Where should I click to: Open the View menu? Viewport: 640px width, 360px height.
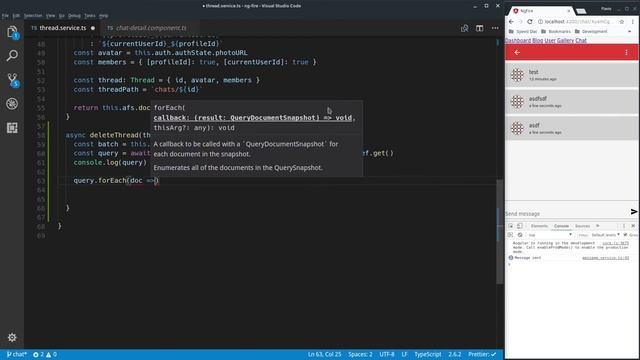pyautogui.click(x=51, y=16)
